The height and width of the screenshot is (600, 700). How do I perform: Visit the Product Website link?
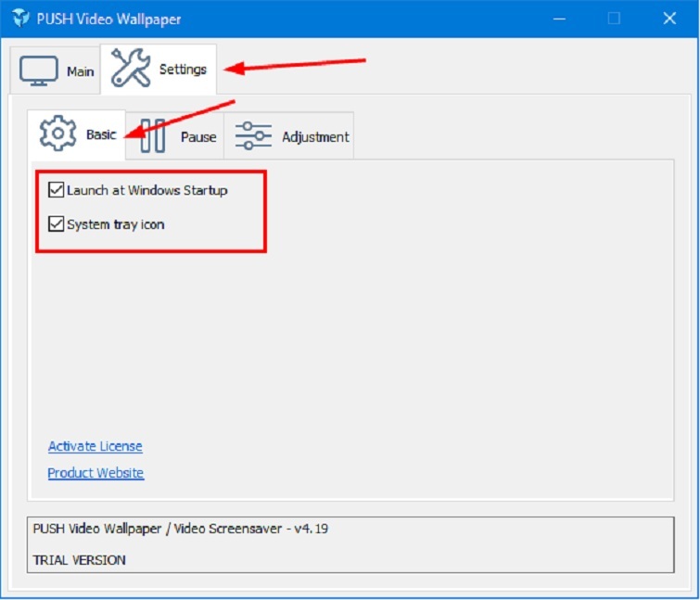tap(95, 473)
